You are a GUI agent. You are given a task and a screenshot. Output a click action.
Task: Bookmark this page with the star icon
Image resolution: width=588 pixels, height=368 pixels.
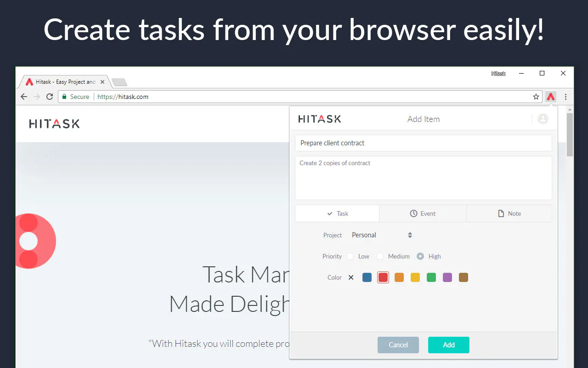click(x=536, y=97)
